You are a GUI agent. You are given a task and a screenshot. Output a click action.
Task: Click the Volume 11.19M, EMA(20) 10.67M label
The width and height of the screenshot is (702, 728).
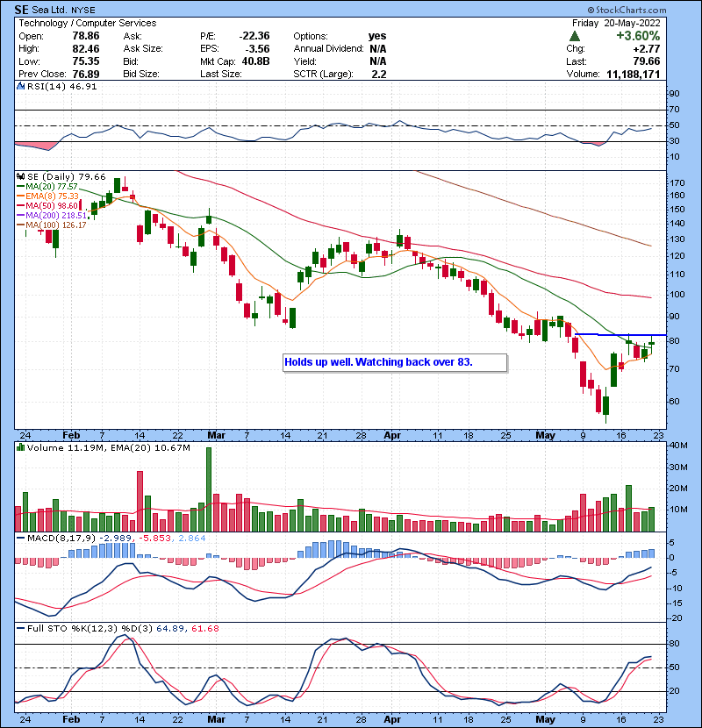[x=108, y=448]
